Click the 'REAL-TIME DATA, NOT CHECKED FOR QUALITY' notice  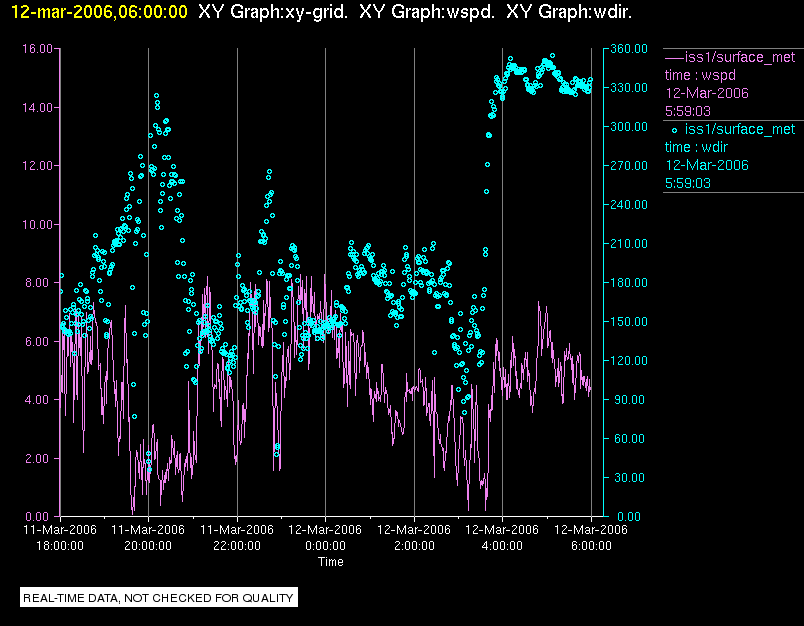pos(159,598)
